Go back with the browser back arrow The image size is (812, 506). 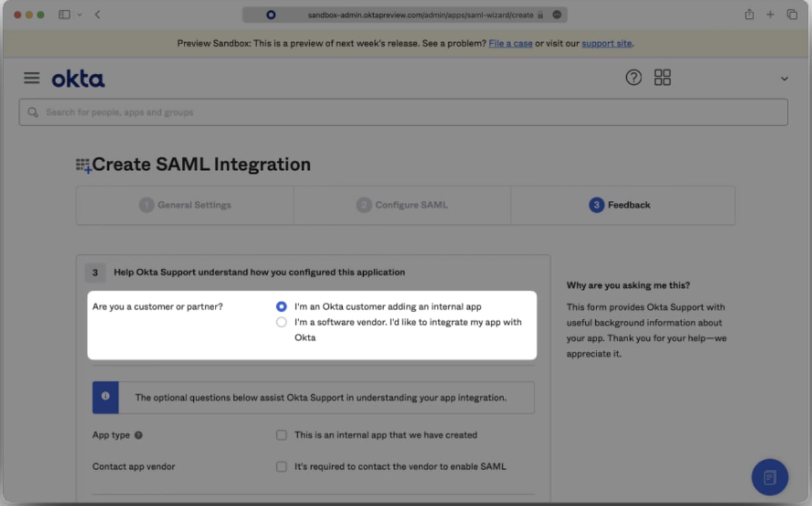(98, 14)
